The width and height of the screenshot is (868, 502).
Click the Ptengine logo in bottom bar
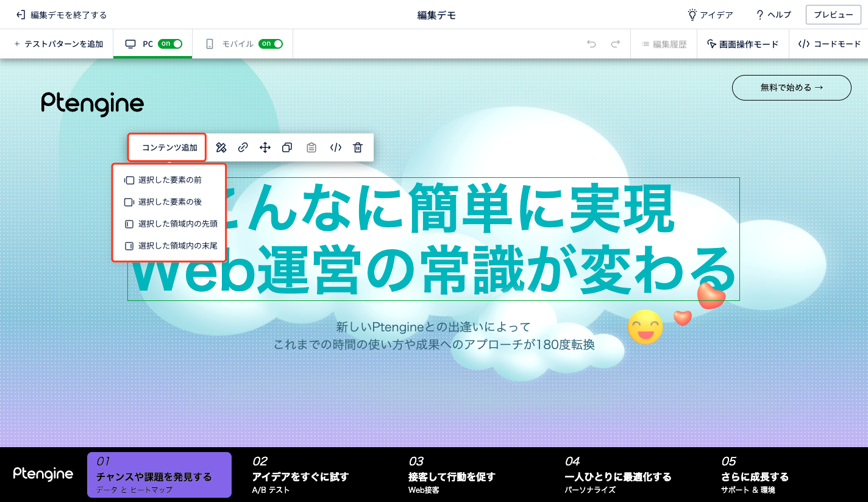pyautogui.click(x=43, y=474)
